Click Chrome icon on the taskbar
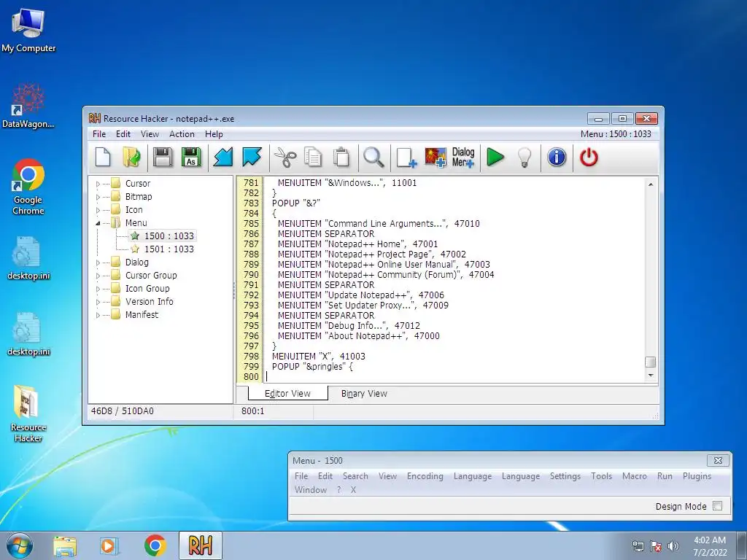Screen dimensions: 747x560 (155, 545)
